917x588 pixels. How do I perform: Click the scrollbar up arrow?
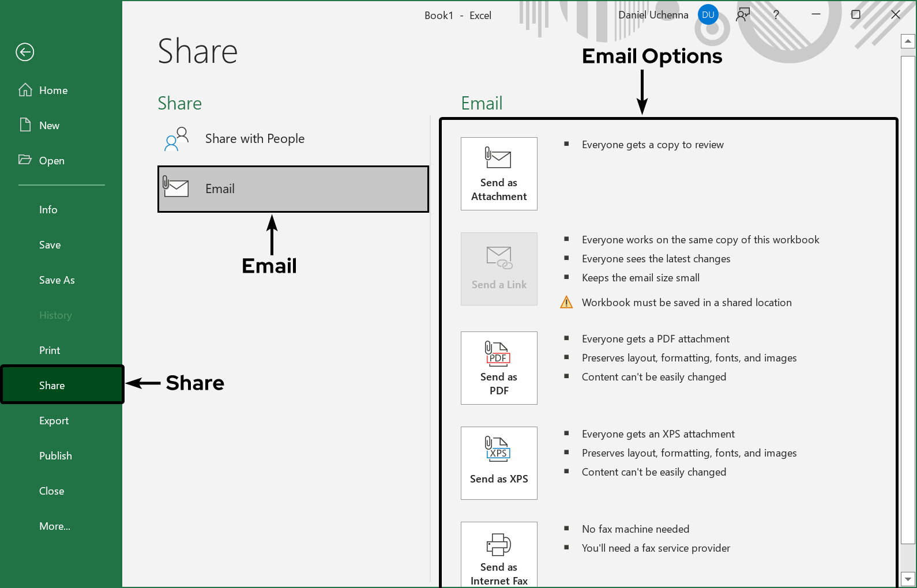[x=908, y=41]
